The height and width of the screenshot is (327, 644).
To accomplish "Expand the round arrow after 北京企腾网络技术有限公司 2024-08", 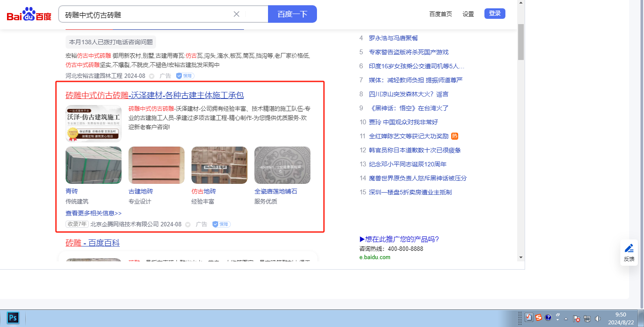I will 188,225.
